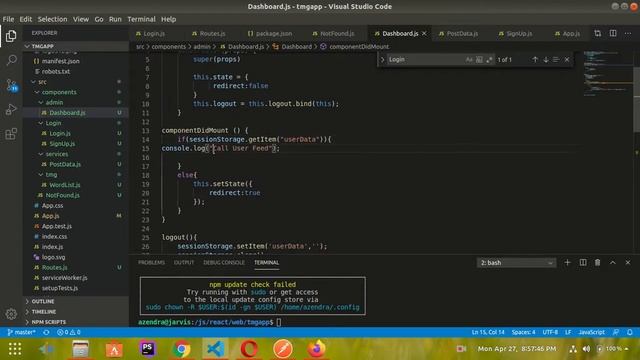Expand the TIMELINE section
This screenshot has height=360, width=640.
click(x=44, y=311)
